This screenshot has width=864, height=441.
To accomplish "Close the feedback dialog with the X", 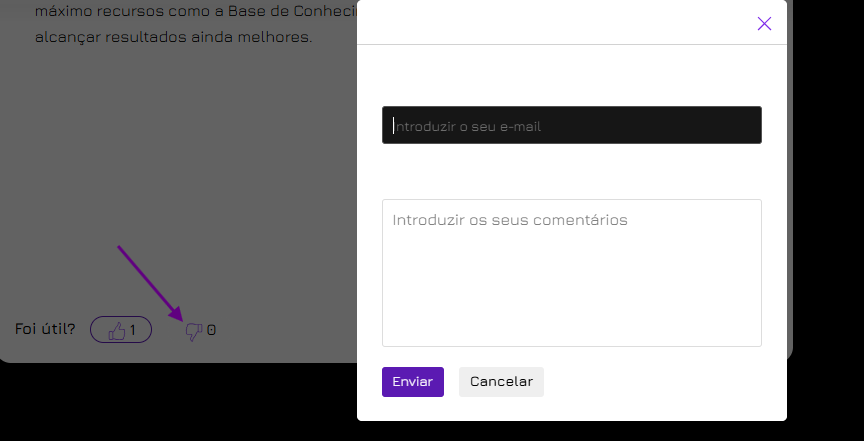I will [x=764, y=24].
